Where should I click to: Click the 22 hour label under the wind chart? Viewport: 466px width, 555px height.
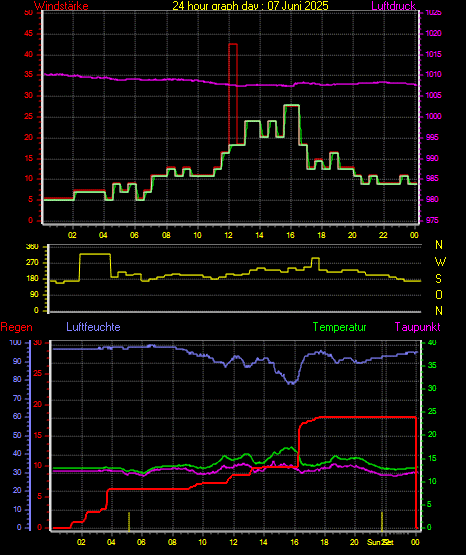(x=383, y=235)
